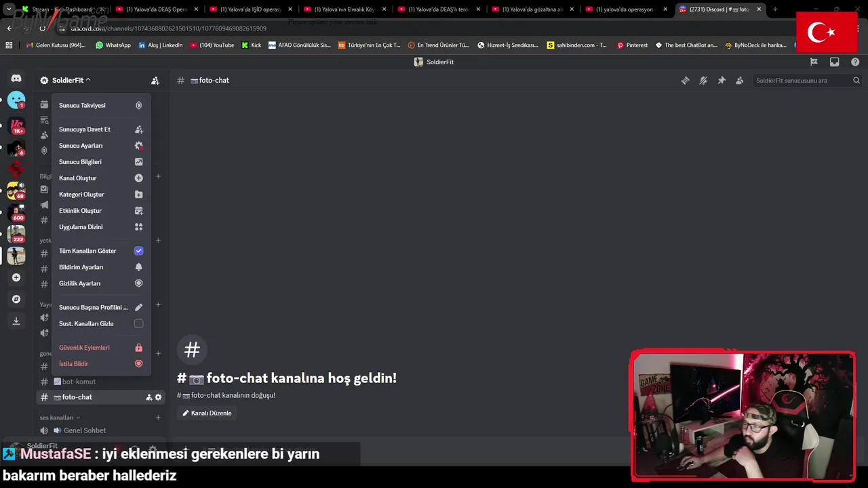868x488 pixels.
Task: Click foto-chat create invite icon
Action: pyautogui.click(x=149, y=397)
